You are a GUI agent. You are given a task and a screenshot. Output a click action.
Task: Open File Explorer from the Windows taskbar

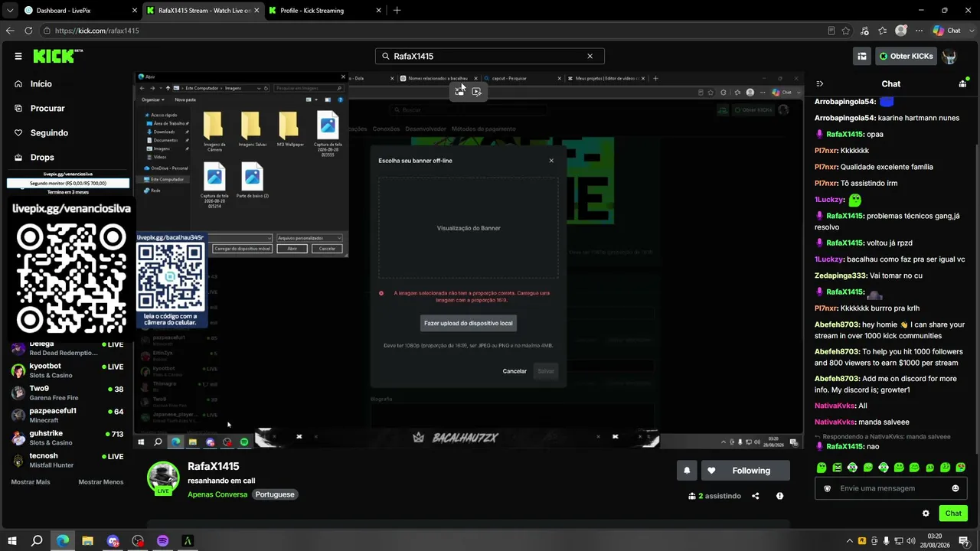click(87, 541)
